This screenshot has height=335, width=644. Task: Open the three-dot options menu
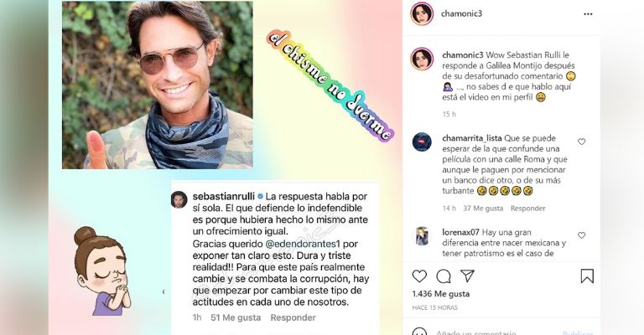pos(588,14)
